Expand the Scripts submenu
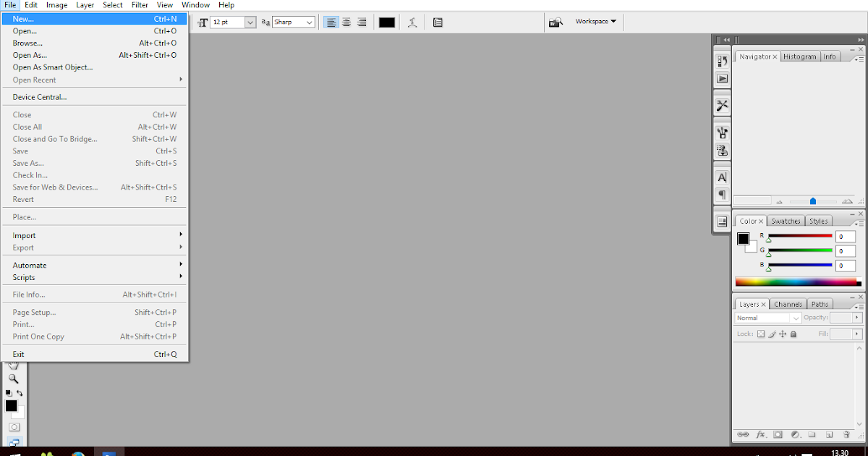The height and width of the screenshot is (456, 868). tap(94, 277)
